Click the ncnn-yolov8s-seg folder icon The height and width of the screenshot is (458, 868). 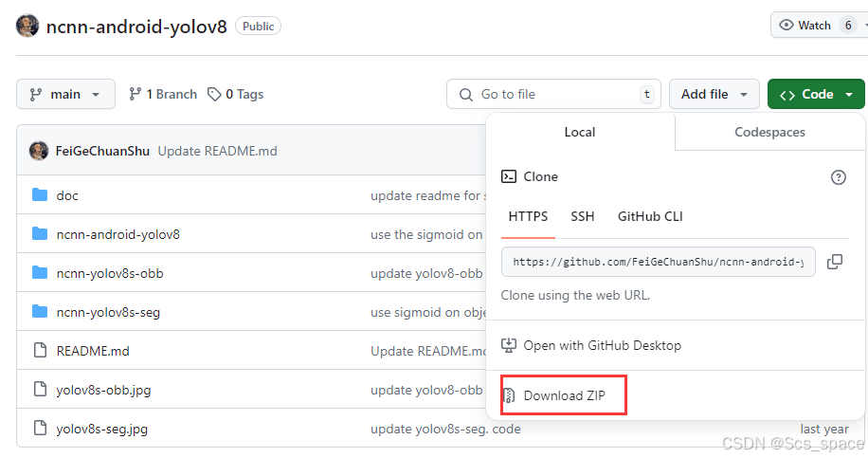point(40,312)
